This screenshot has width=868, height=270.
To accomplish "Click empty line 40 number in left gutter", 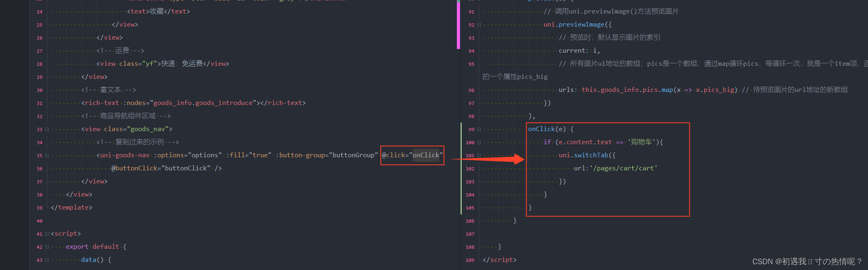I will (x=40, y=221).
